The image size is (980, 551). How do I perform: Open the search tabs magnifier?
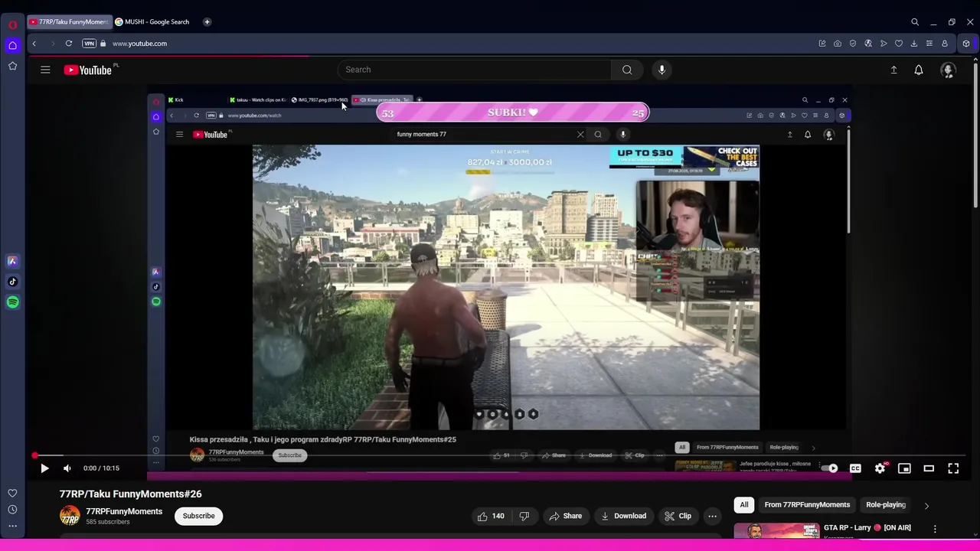(x=915, y=22)
